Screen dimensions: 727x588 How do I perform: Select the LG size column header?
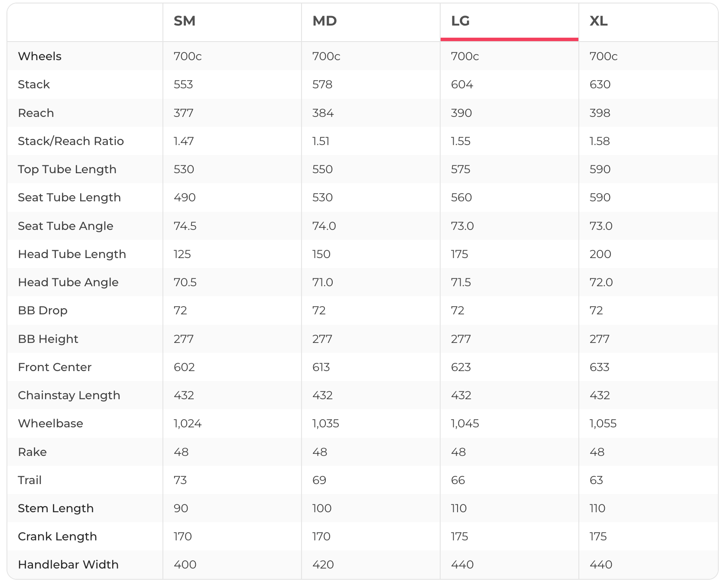pyautogui.click(x=460, y=21)
